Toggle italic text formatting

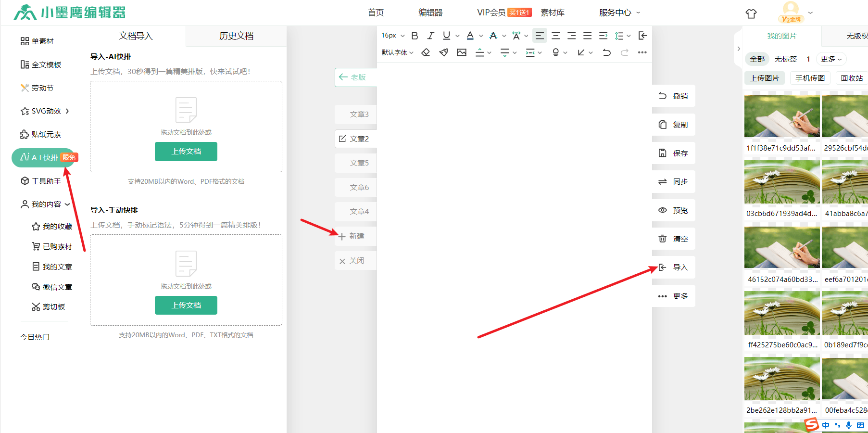(x=430, y=36)
